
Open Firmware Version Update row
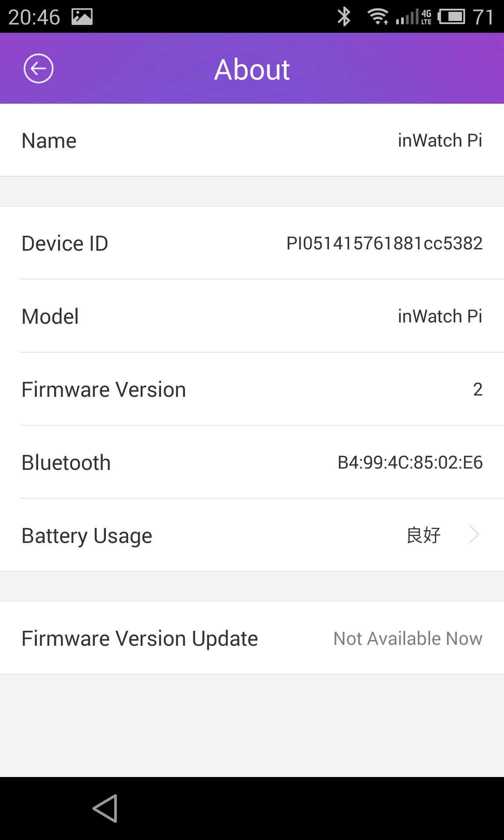point(252,638)
